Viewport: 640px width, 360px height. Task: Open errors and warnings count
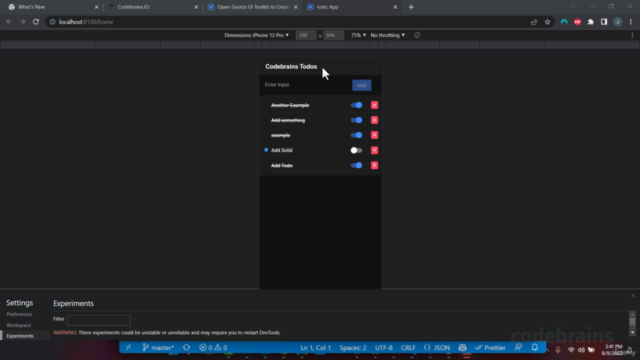(x=213, y=348)
